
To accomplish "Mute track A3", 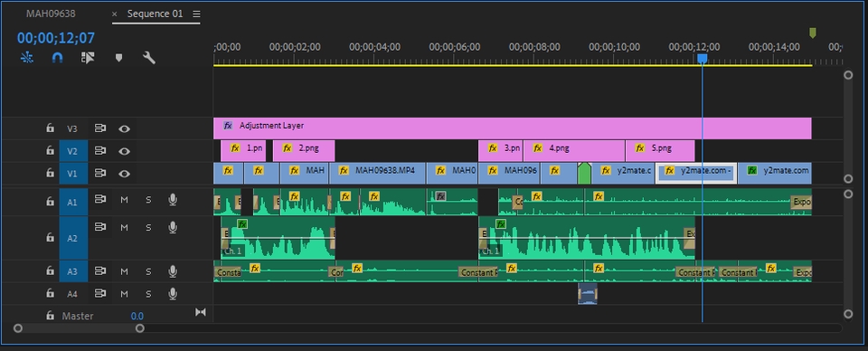I will [x=124, y=271].
